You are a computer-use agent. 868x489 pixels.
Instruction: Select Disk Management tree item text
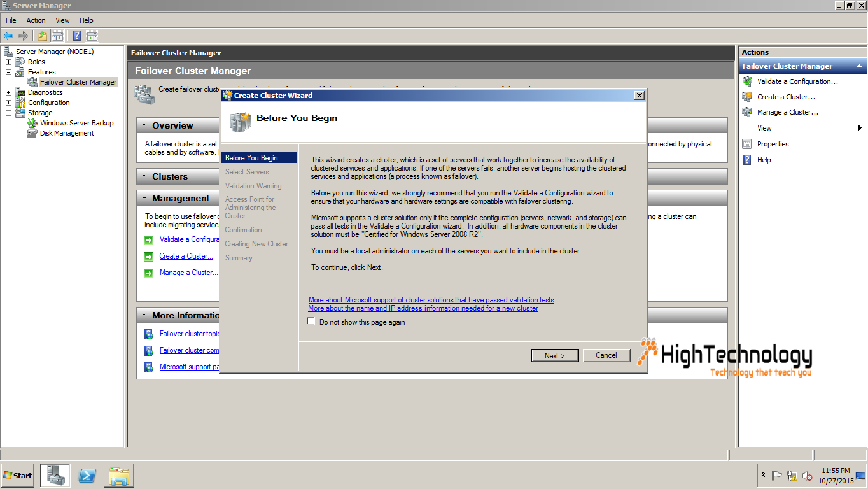pyautogui.click(x=67, y=133)
